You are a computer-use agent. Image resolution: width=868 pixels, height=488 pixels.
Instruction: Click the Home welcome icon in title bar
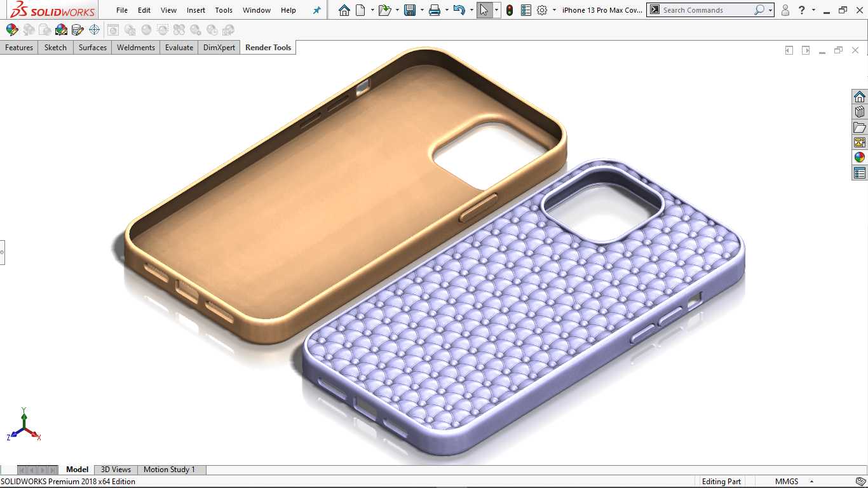click(344, 10)
